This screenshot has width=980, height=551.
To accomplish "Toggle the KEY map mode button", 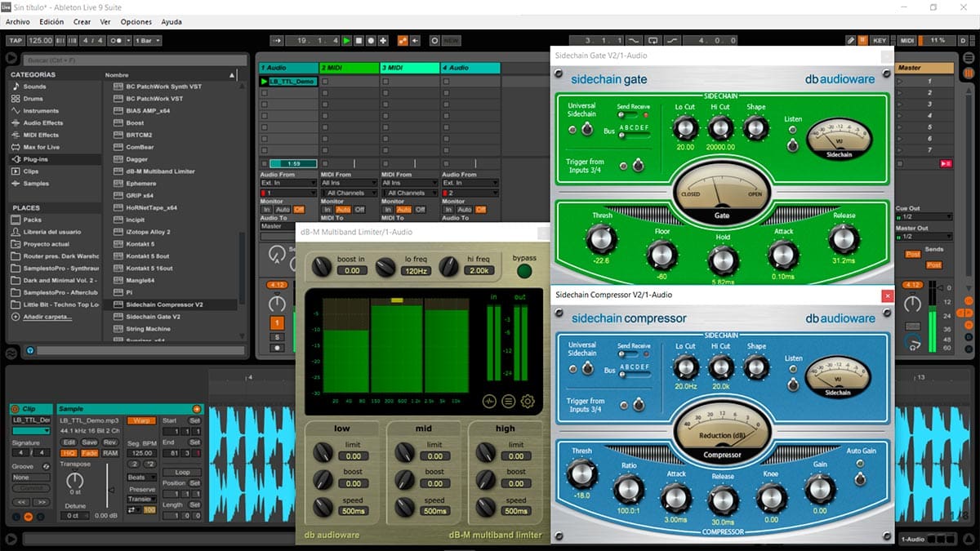I will [x=880, y=39].
